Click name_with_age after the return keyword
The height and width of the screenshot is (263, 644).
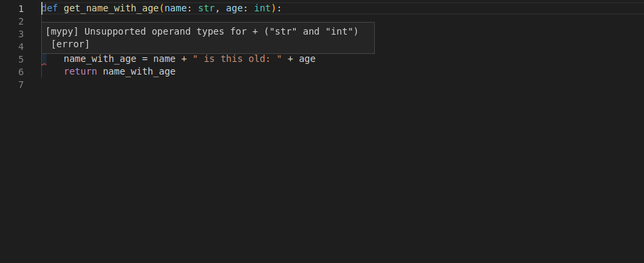[x=139, y=72]
